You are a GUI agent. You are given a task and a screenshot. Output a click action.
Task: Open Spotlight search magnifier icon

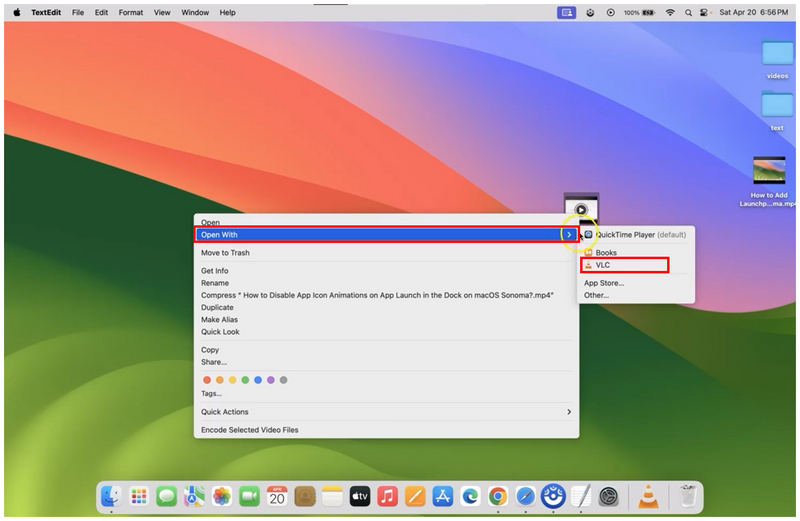pos(688,12)
